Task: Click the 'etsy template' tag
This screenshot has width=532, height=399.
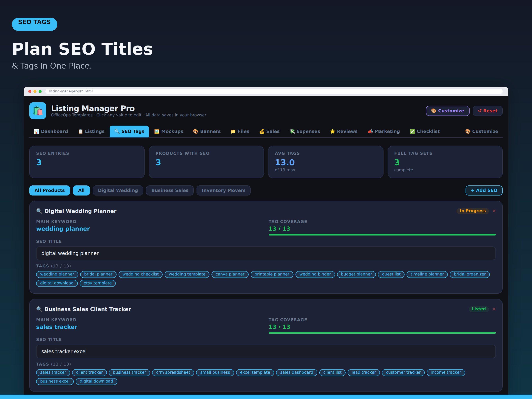Action: tap(98, 283)
